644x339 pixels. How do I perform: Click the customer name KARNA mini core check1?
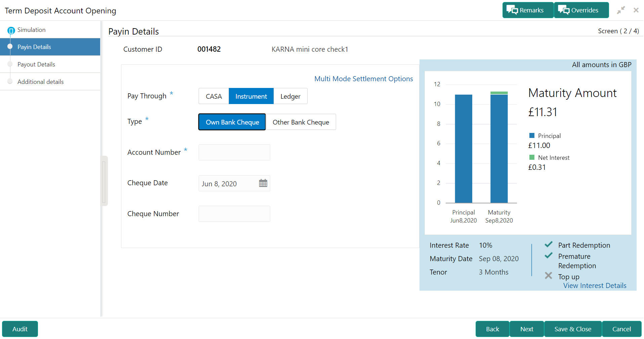click(x=310, y=49)
